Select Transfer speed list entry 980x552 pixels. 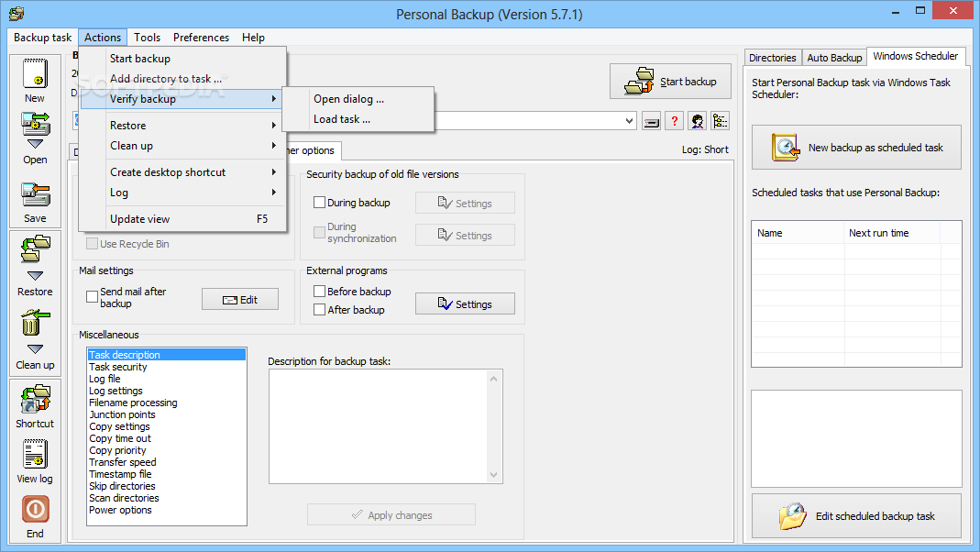click(x=167, y=462)
